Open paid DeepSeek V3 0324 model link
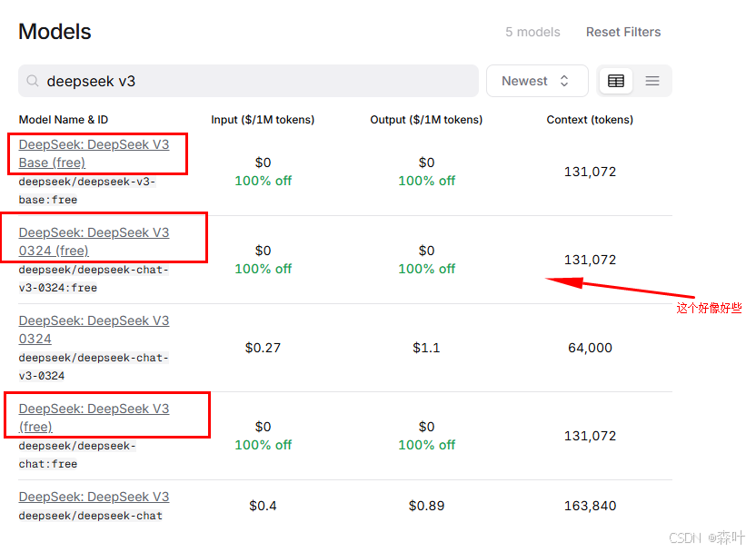756x552 pixels. 94,330
